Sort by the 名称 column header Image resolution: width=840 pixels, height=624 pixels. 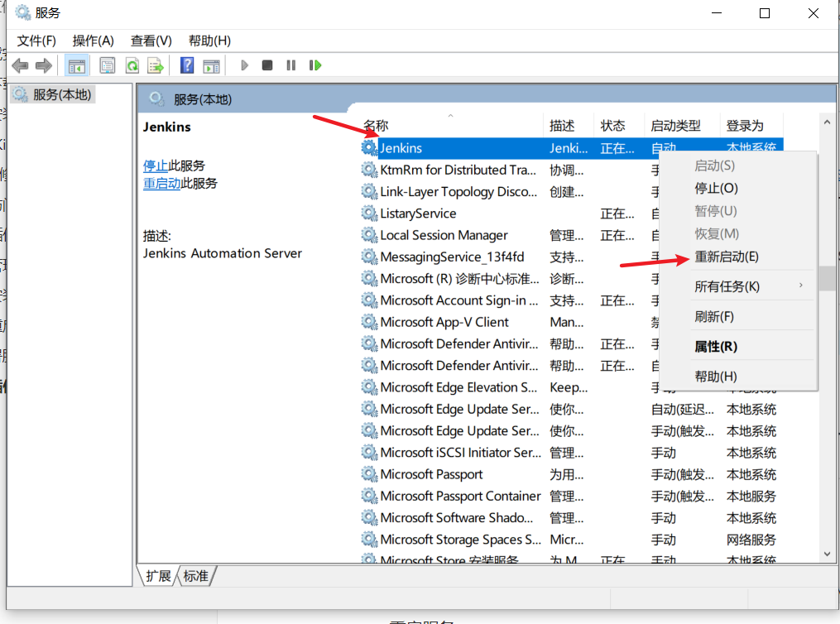click(452, 125)
